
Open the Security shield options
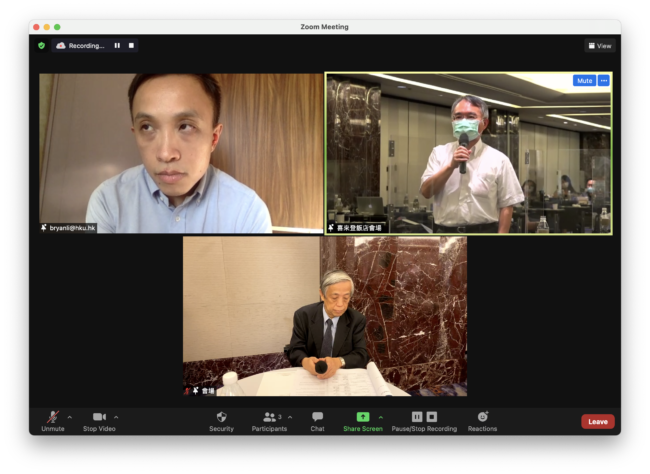[x=221, y=417]
